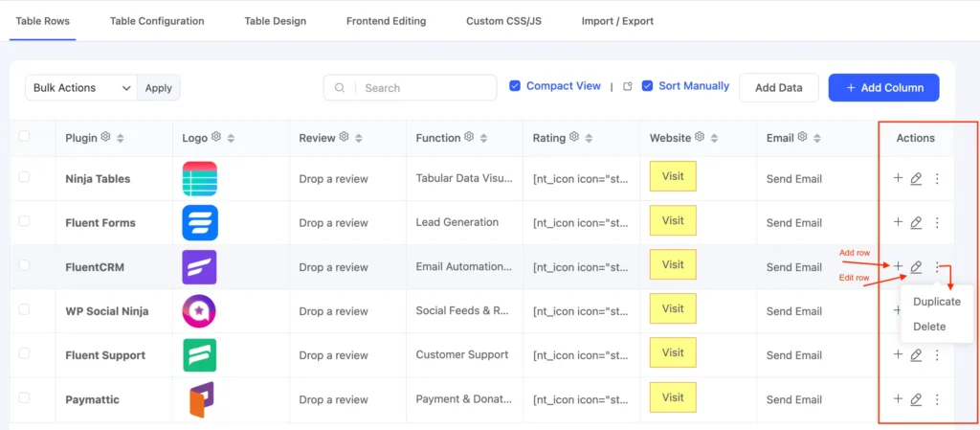This screenshot has height=430, width=980.
Task: Click the Fluent Forms logo thumbnail
Action: pyautogui.click(x=200, y=222)
